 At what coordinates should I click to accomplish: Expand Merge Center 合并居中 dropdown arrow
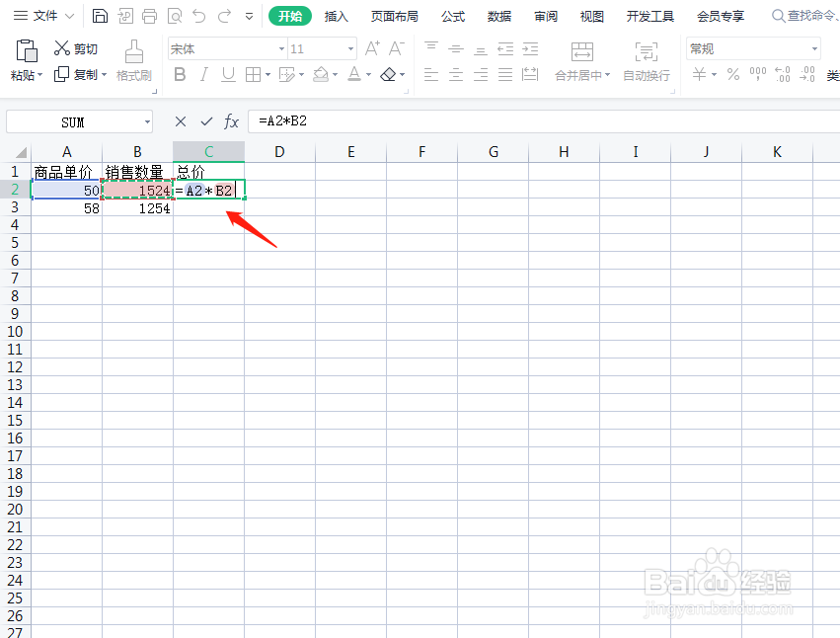[607, 75]
